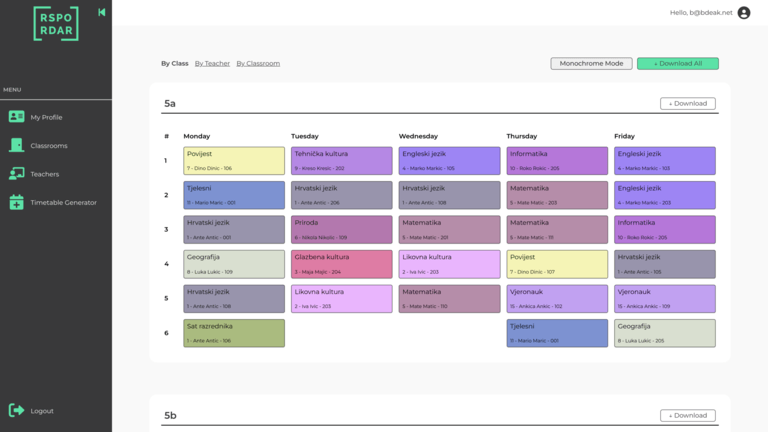Switch to By Teacher view
The width and height of the screenshot is (768, 432).
[212, 63]
